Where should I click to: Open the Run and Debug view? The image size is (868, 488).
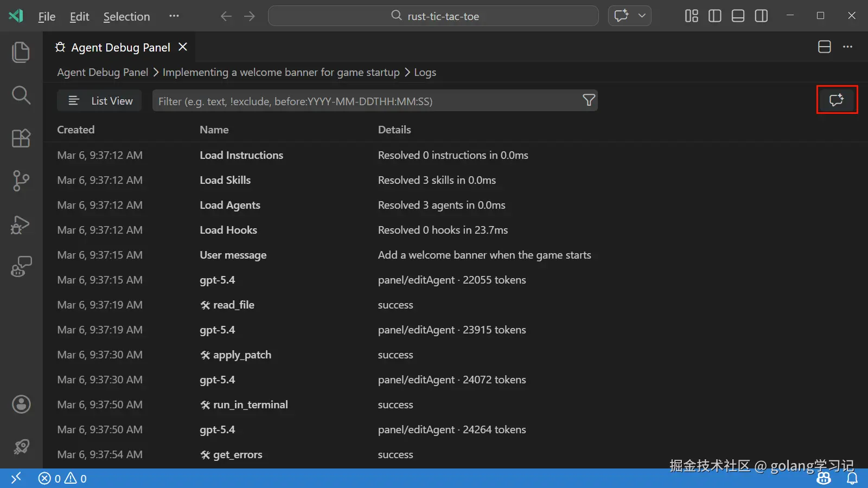[21, 224]
